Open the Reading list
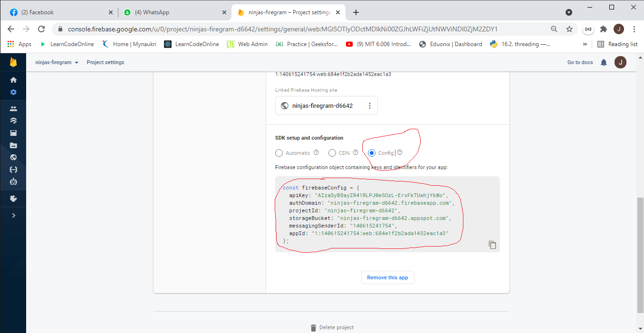The width and height of the screenshot is (644, 333). 617,44
